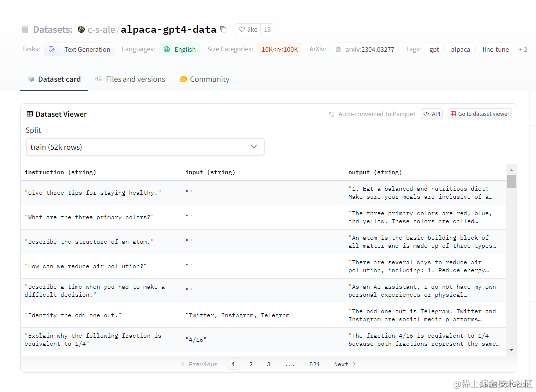Click the refresh icon beside Auto-converted
The height and width of the screenshot is (392, 536).
[332, 114]
